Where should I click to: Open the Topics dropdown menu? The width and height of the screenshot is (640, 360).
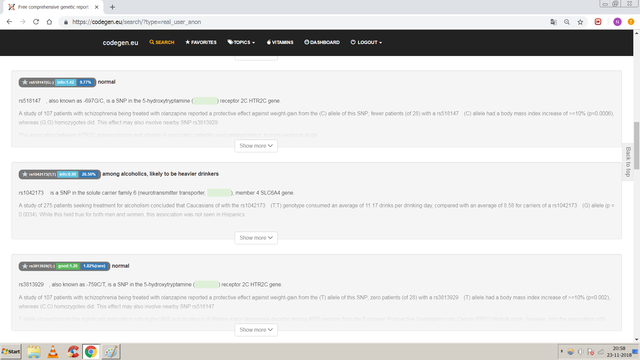tap(241, 42)
